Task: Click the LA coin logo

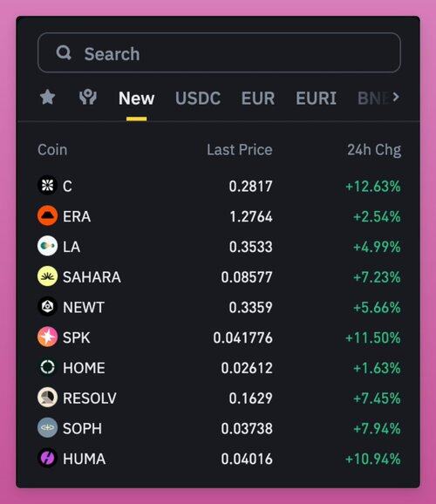Action: [47, 246]
